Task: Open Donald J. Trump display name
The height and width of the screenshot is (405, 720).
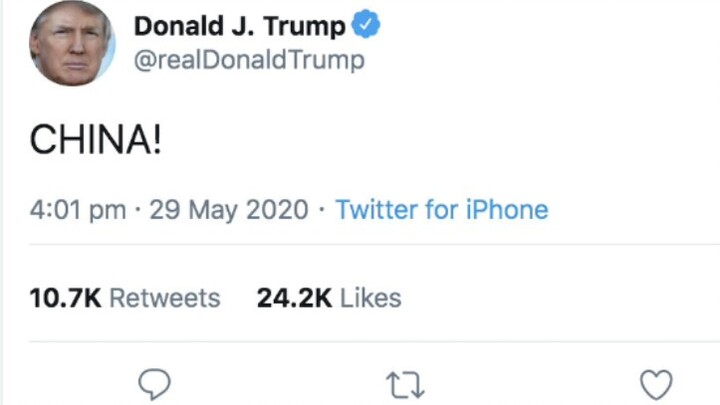Action: [239, 27]
